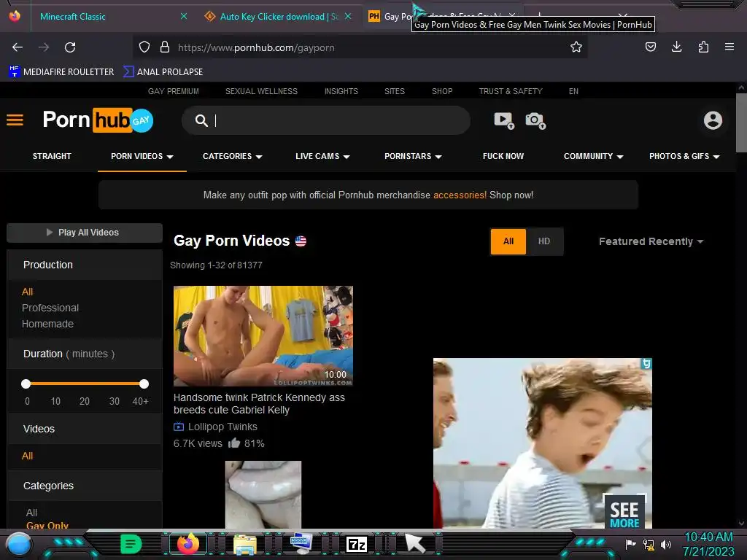Click the left duration slider handle
The width and height of the screenshot is (747, 560).
click(x=26, y=384)
